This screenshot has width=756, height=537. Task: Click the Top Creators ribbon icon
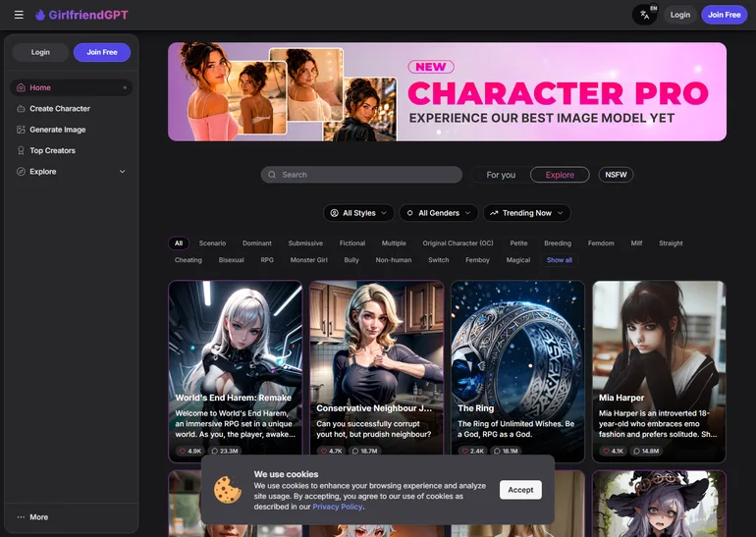pyautogui.click(x=21, y=151)
